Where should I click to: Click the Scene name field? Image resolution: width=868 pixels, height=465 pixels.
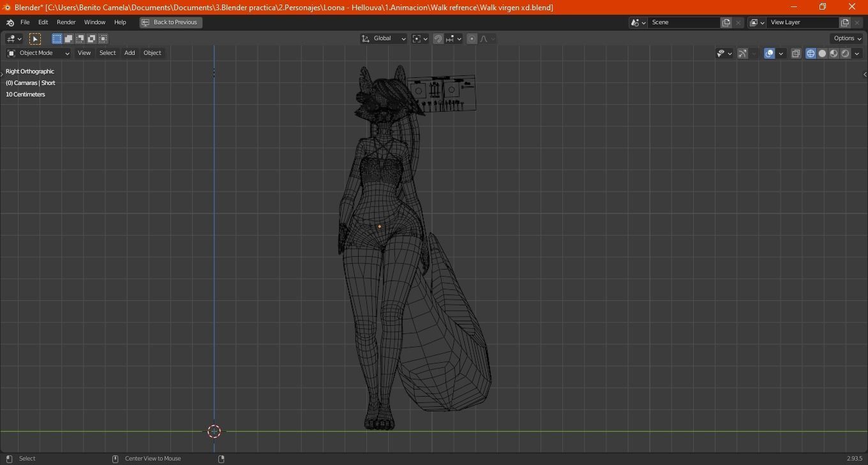click(684, 22)
